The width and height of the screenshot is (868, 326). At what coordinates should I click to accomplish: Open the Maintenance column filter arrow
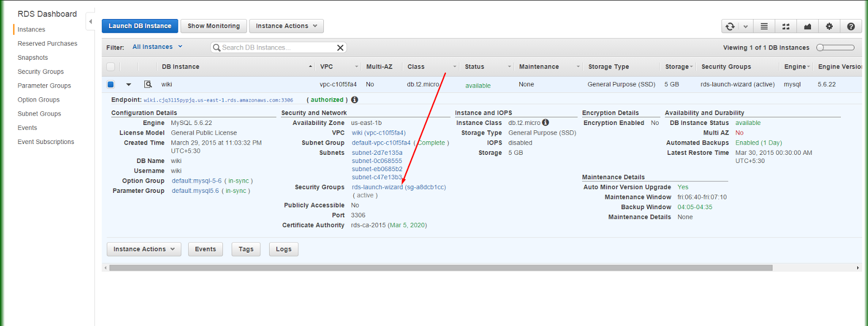(x=578, y=67)
